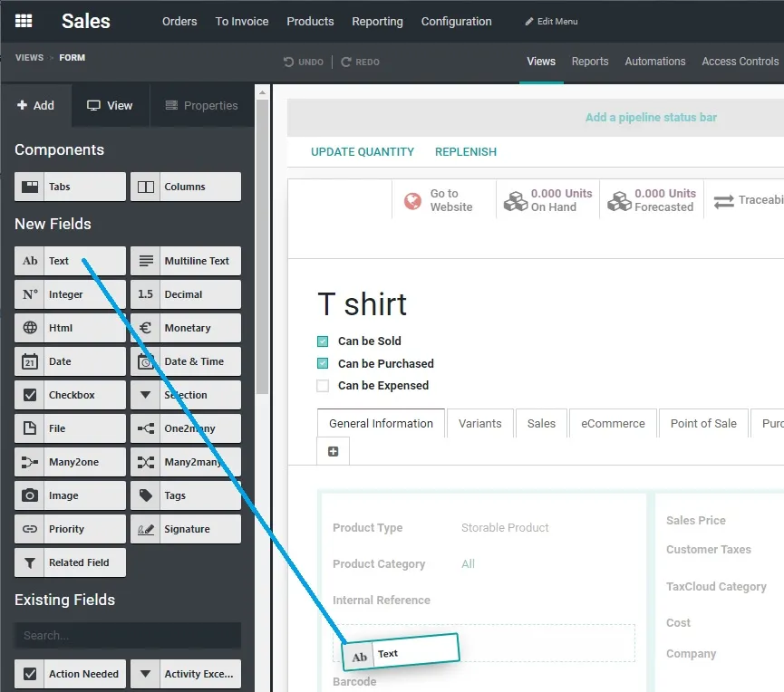The width and height of the screenshot is (784, 692).
Task: Pick the Monetary field euro icon
Action: (145, 328)
